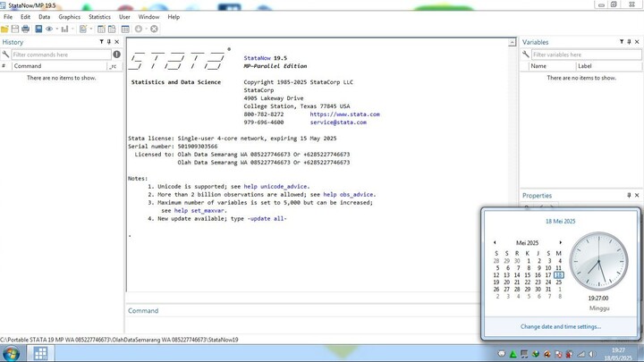Open the More icon dropdown arrow
The height and width of the screenshot is (362, 644).
tap(146, 29)
